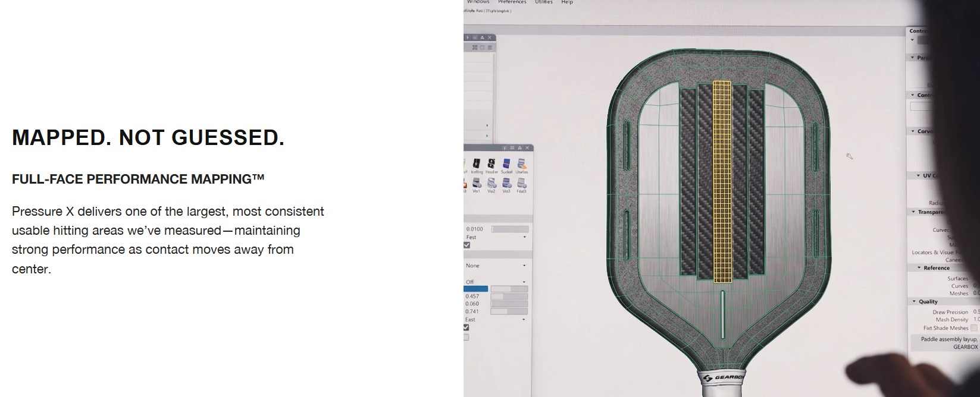Image resolution: width=980 pixels, height=397 pixels.
Task: Open the Utilities menu
Action: tap(544, 2)
